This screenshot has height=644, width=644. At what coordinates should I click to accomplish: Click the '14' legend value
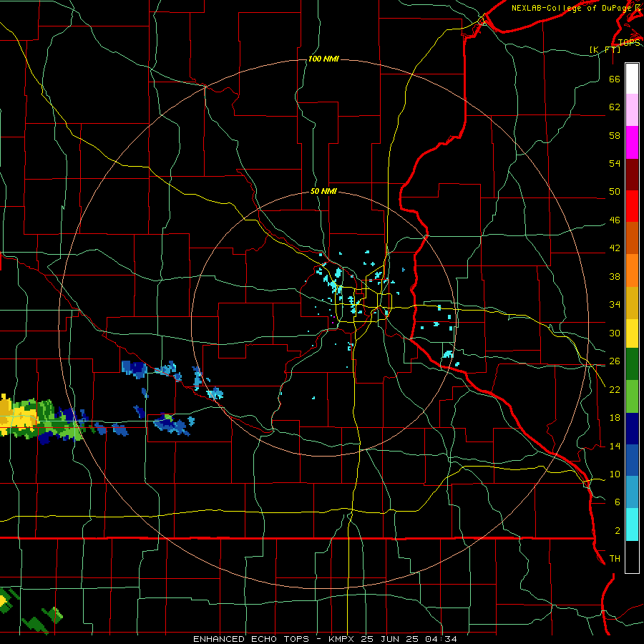pyautogui.click(x=615, y=446)
